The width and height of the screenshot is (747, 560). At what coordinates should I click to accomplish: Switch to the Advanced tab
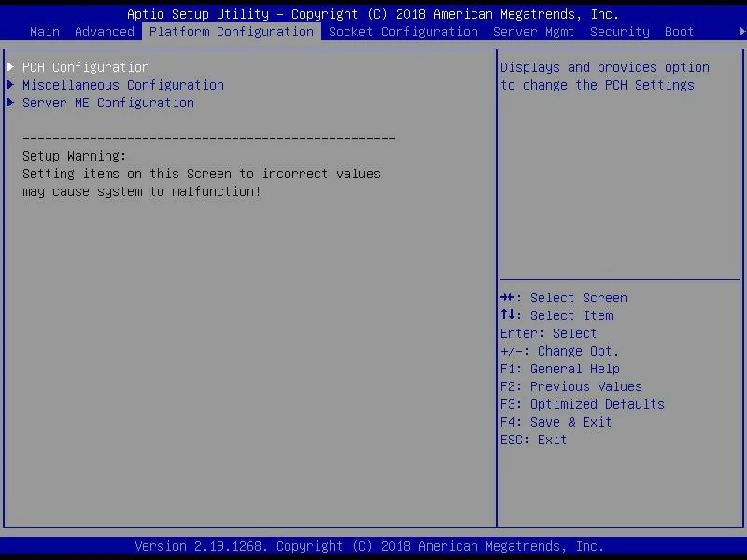105,32
